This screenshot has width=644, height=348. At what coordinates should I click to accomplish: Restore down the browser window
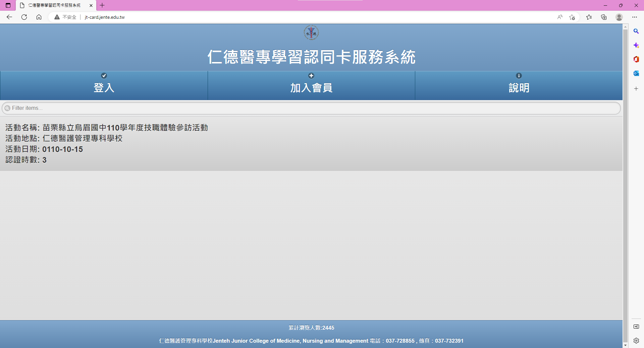pos(621,5)
